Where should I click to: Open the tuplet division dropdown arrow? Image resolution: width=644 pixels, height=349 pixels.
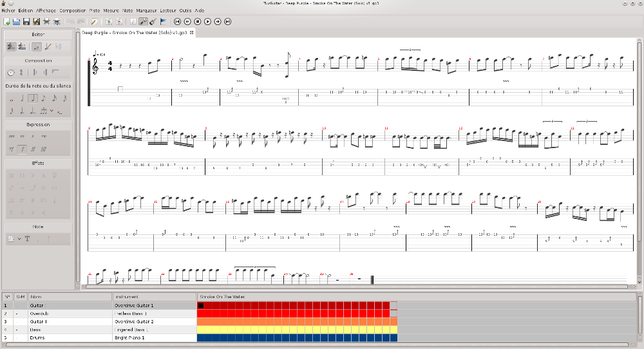click(x=52, y=111)
